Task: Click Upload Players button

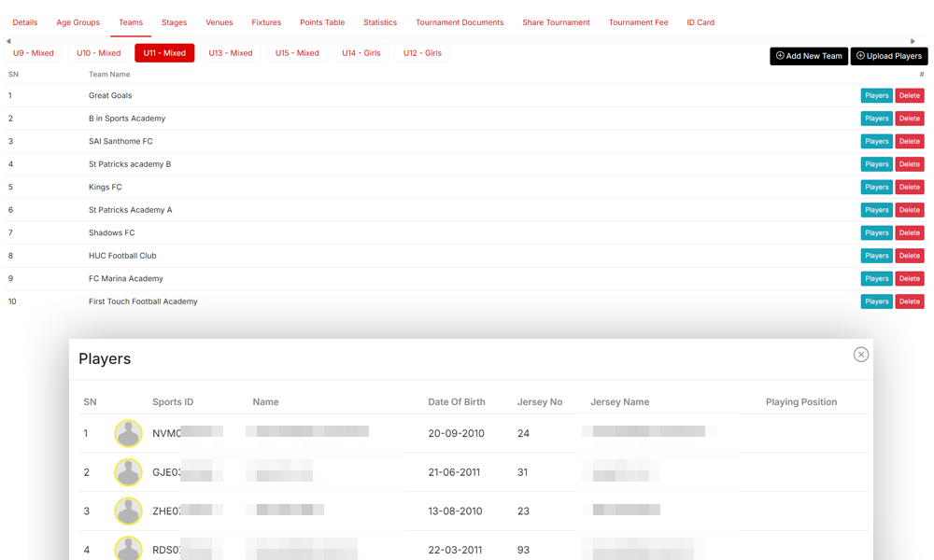Action: click(889, 56)
